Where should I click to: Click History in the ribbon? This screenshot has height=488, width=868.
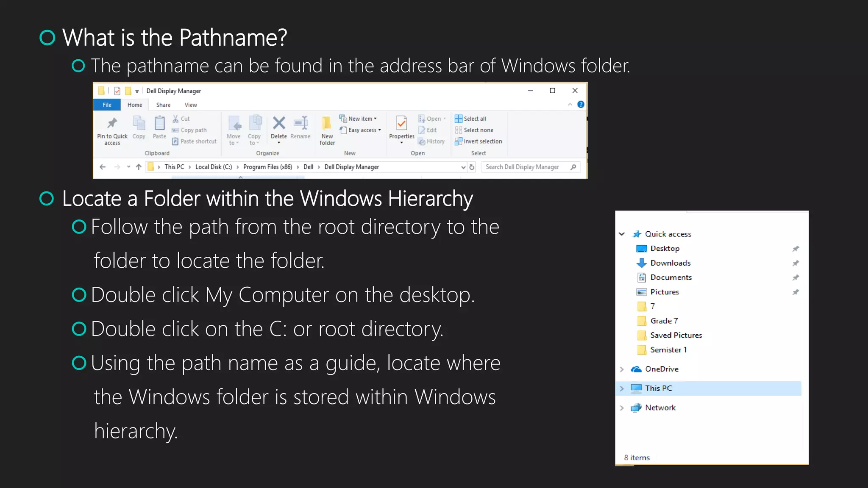click(x=431, y=141)
